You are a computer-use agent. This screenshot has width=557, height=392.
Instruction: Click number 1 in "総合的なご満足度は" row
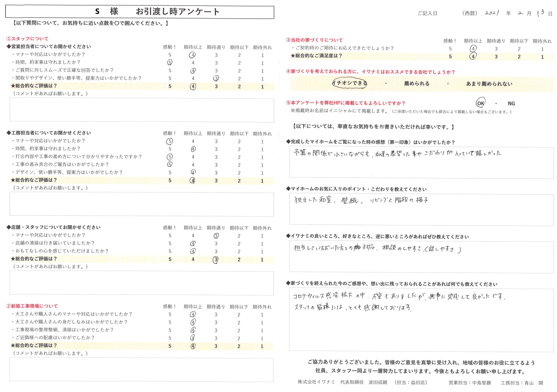542,57
